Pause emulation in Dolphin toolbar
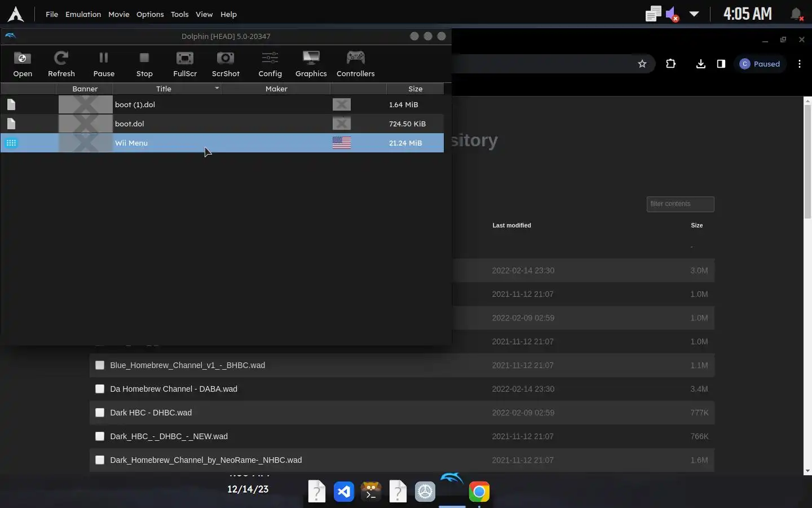The height and width of the screenshot is (508, 812). 104,64
